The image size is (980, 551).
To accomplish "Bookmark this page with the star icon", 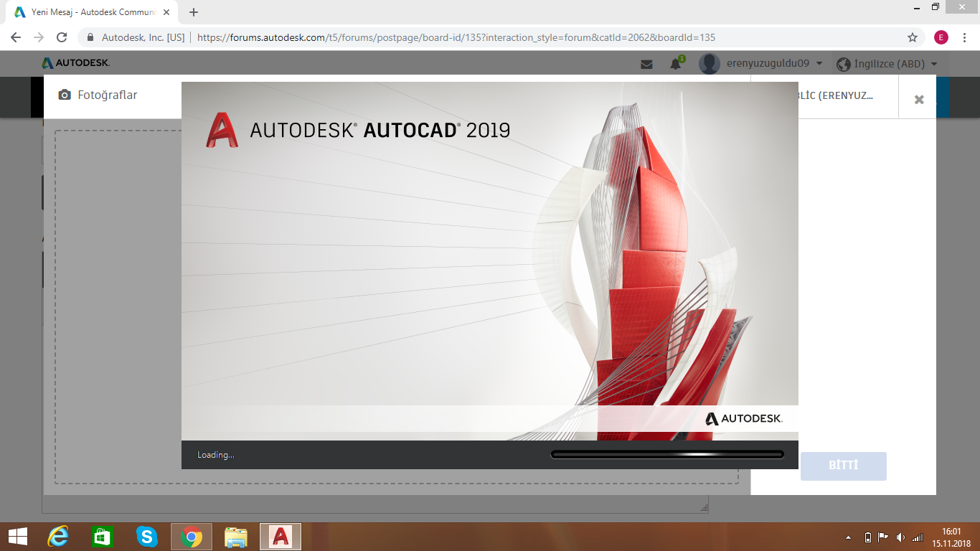I will tap(913, 37).
